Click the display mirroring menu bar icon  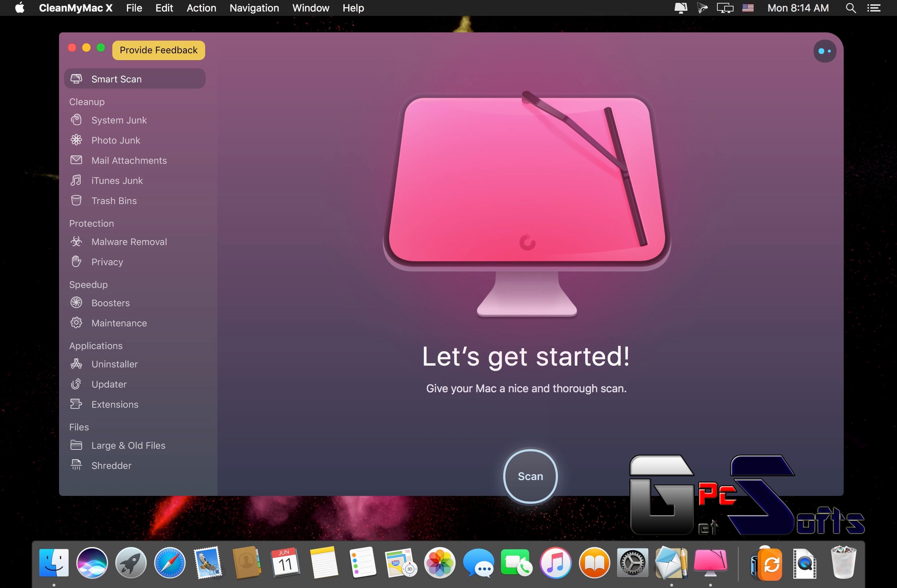tap(725, 8)
